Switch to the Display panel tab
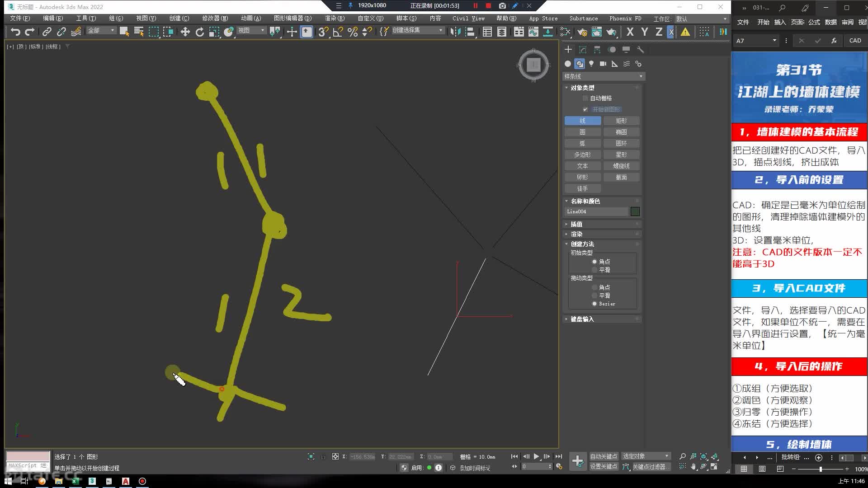This screenshot has height=488, width=868. [626, 49]
